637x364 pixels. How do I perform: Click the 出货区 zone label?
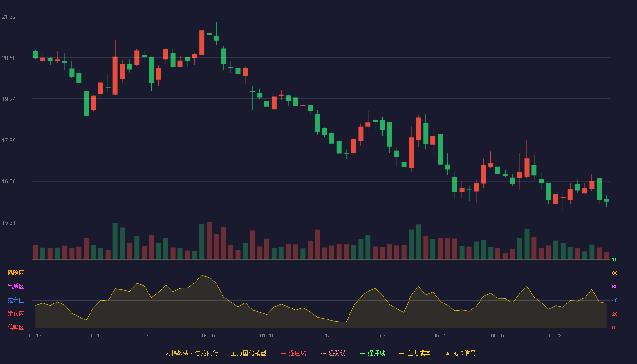(15, 287)
